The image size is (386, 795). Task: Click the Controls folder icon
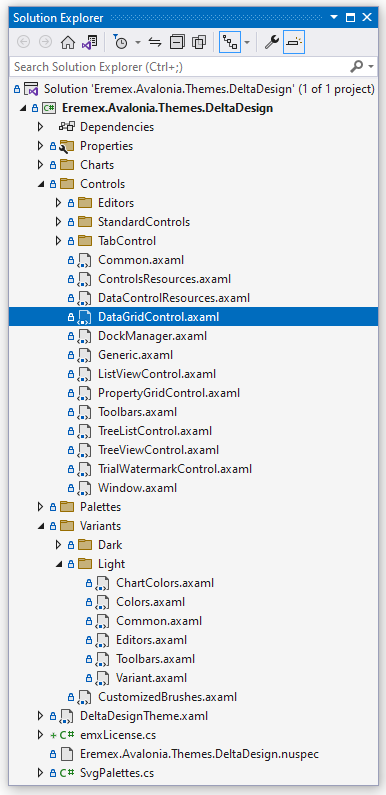(x=67, y=184)
